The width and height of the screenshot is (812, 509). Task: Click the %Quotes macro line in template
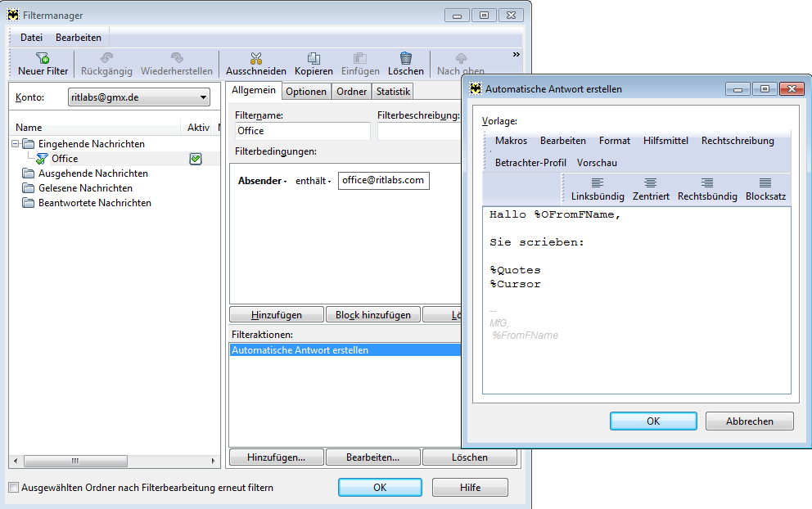[x=515, y=270]
